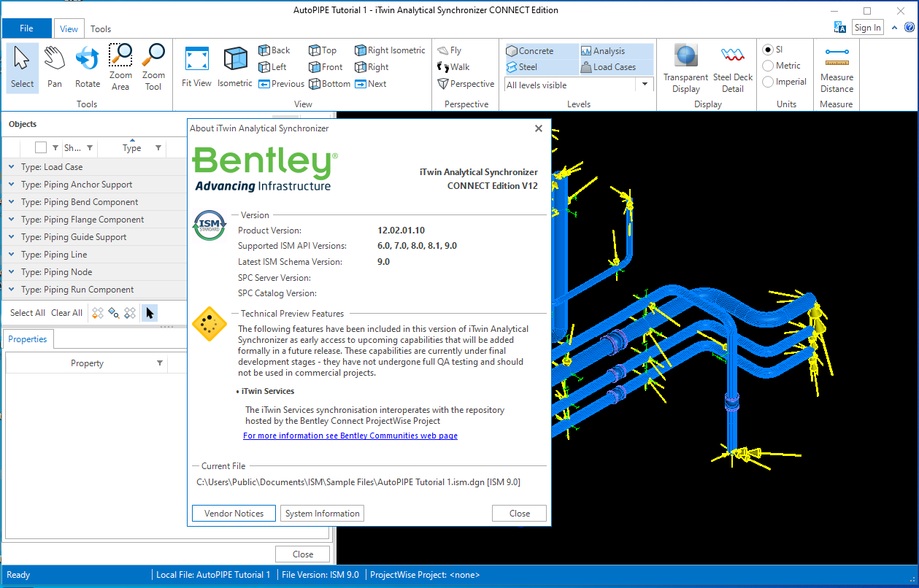Select the Zoom Tool magnifier
Screen dimensions: 919x588
(x=153, y=66)
